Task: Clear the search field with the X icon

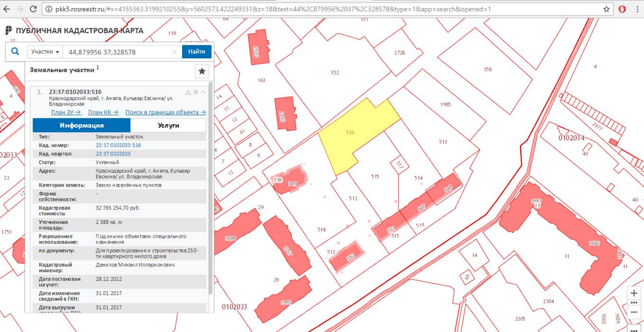Action: [175, 52]
